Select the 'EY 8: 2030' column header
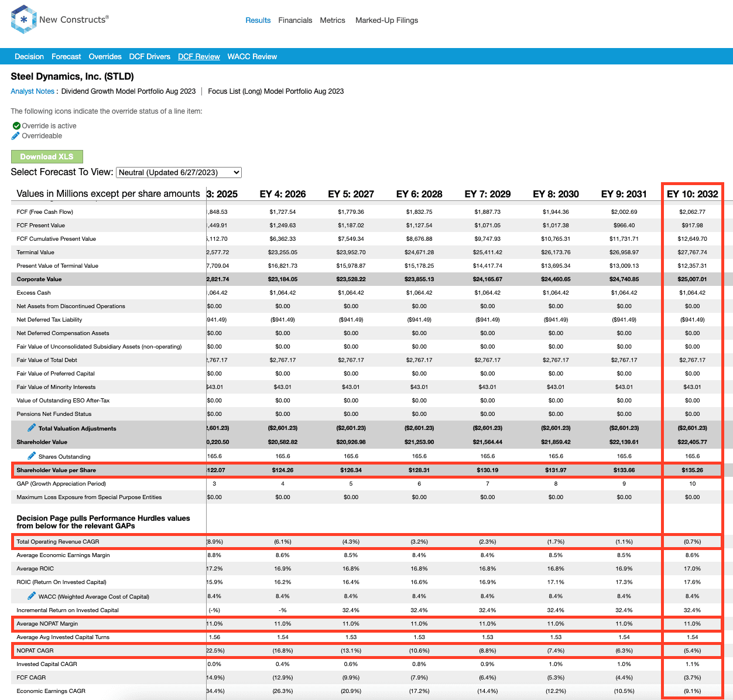The image size is (733, 700). (x=556, y=194)
